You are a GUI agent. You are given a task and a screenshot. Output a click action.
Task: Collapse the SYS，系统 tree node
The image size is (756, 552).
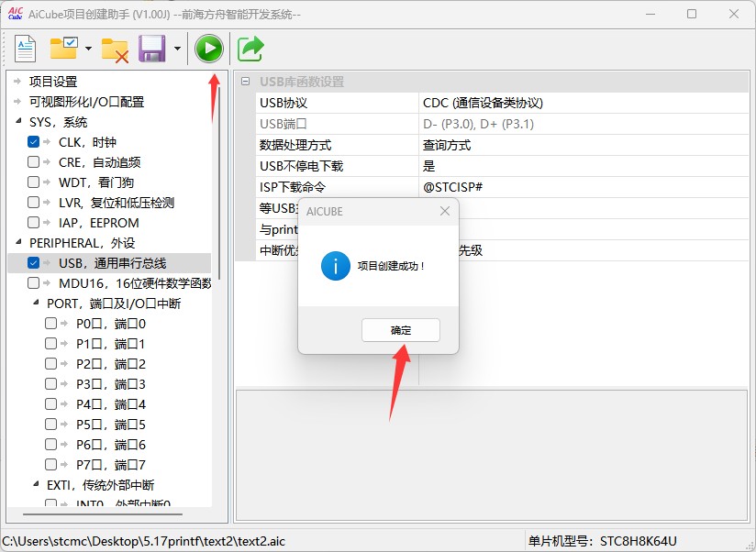[x=18, y=121]
